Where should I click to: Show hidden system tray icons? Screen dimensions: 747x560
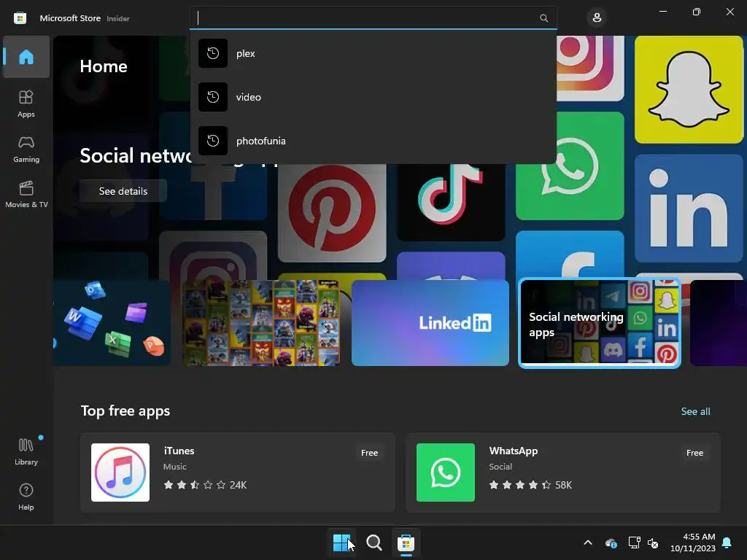(x=588, y=542)
